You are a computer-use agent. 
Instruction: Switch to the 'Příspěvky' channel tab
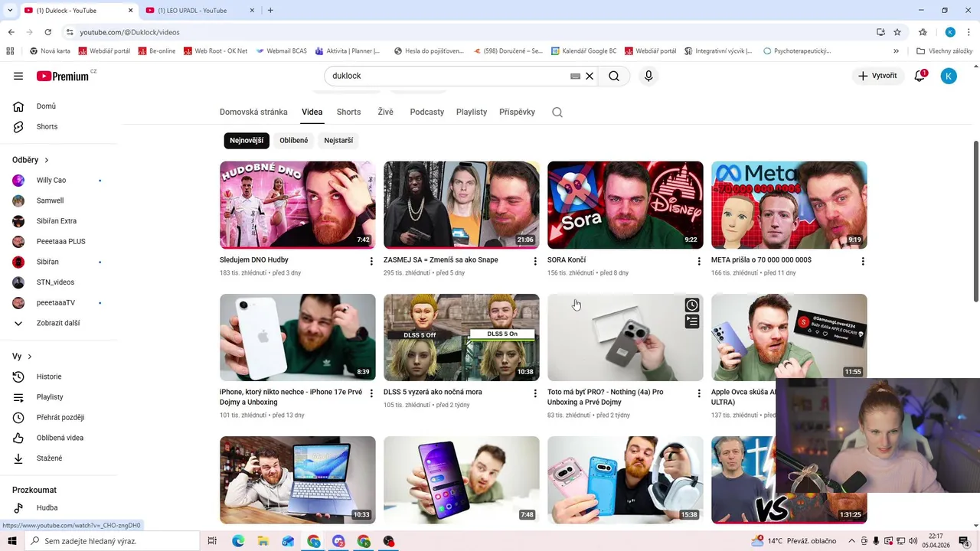(x=517, y=112)
